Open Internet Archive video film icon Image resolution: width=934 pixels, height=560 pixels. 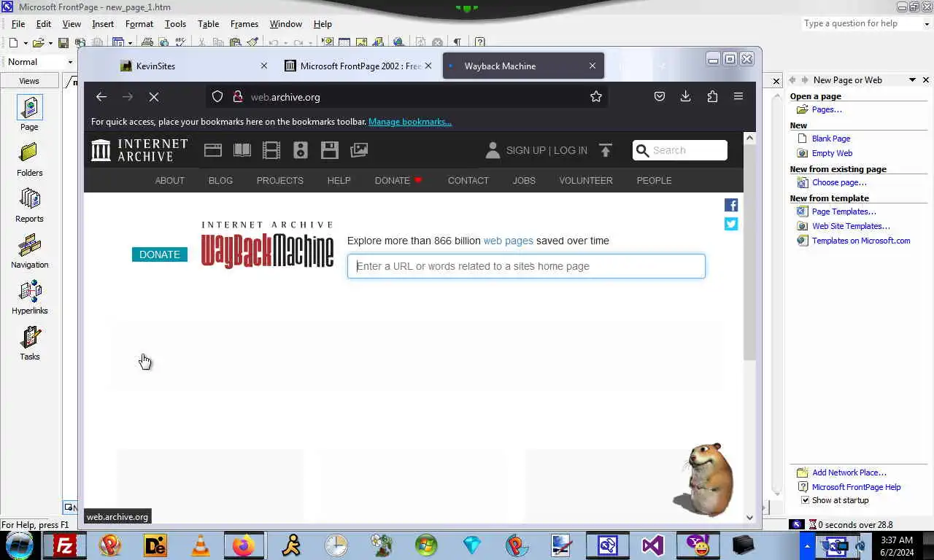point(271,150)
